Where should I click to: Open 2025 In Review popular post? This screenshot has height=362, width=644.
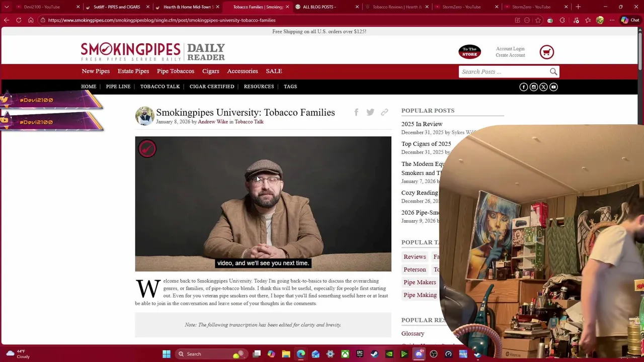[x=422, y=124]
